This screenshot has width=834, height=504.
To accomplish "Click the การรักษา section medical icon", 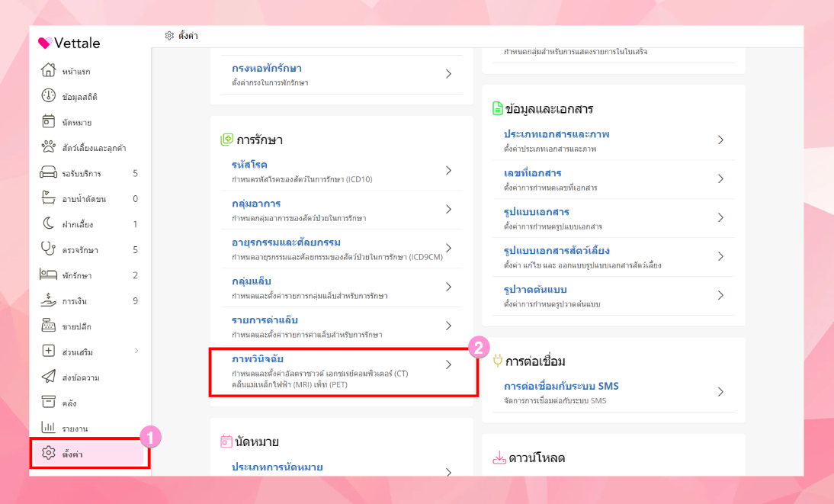I will click(x=226, y=140).
